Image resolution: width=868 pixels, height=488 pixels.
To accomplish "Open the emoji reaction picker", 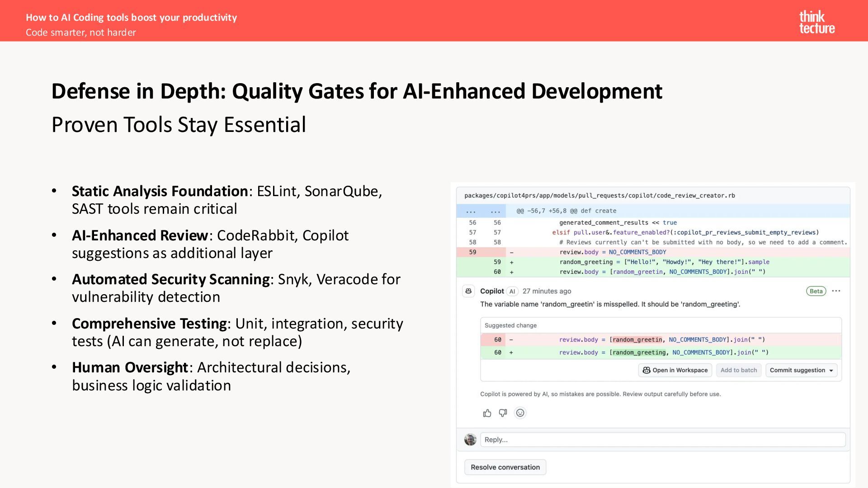I will tap(520, 413).
